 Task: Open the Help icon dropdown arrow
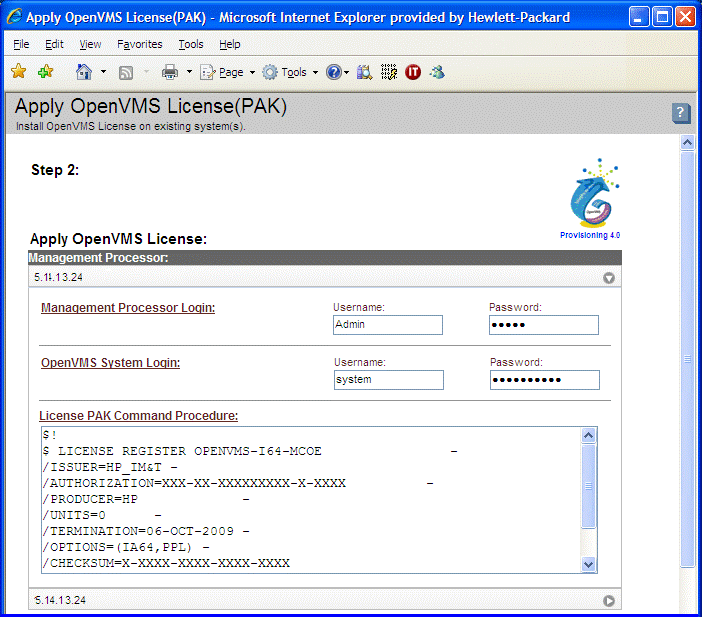coord(347,72)
